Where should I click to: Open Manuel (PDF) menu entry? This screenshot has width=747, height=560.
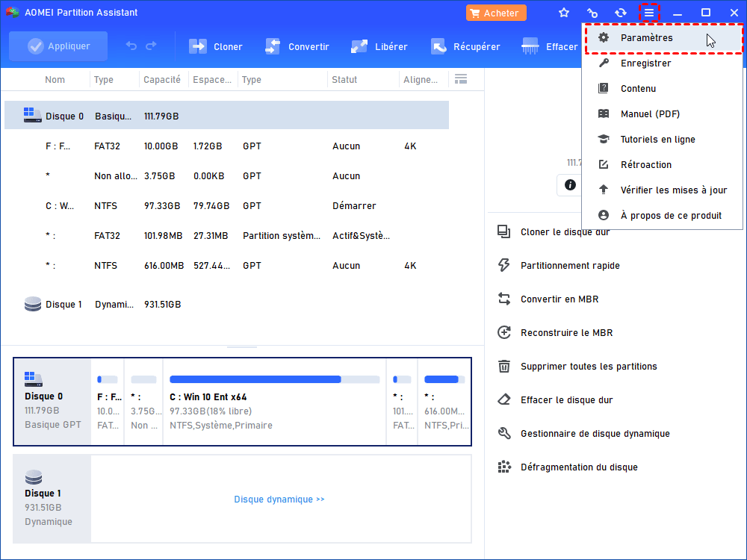tap(663, 113)
